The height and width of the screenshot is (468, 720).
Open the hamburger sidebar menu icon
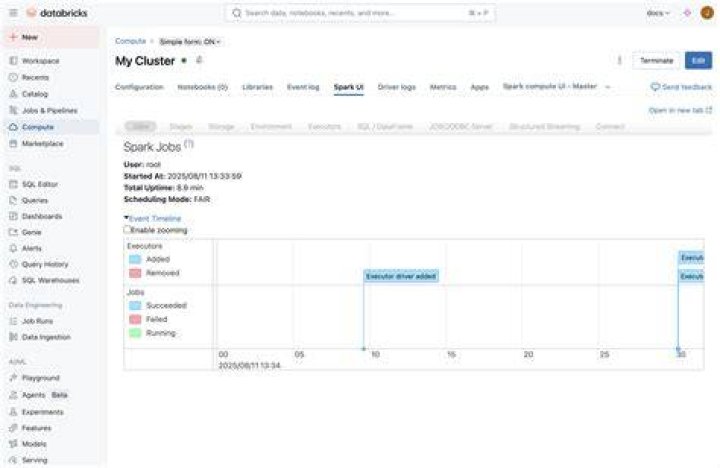(x=13, y=13)
